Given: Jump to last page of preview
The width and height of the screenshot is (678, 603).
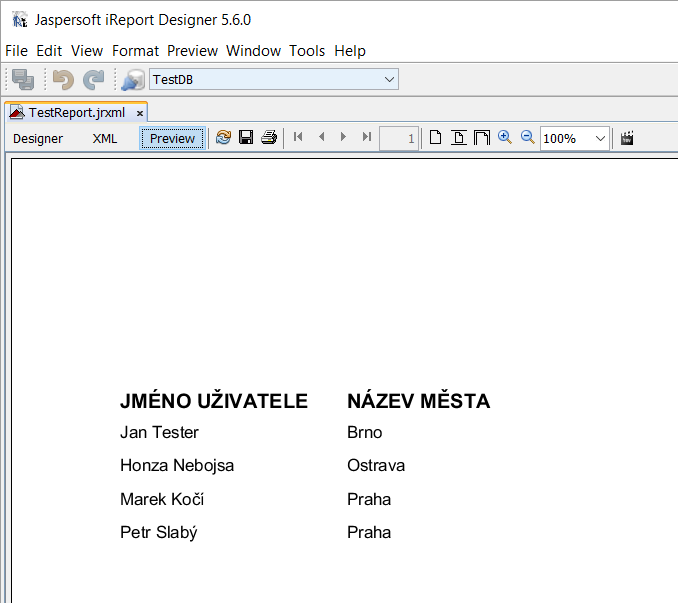Looking at the screenshot, I should tap(367, 138).
